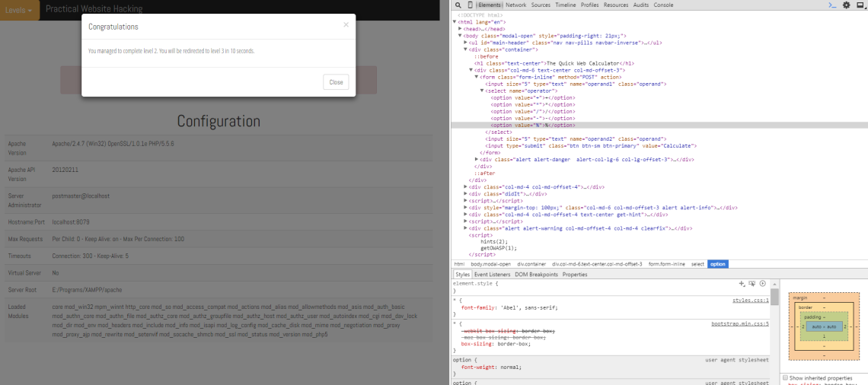Image resolution: width=868 pixels, height=385 pixels.
Task: Select the submit Calculate input line
Action: pos(591,145)
